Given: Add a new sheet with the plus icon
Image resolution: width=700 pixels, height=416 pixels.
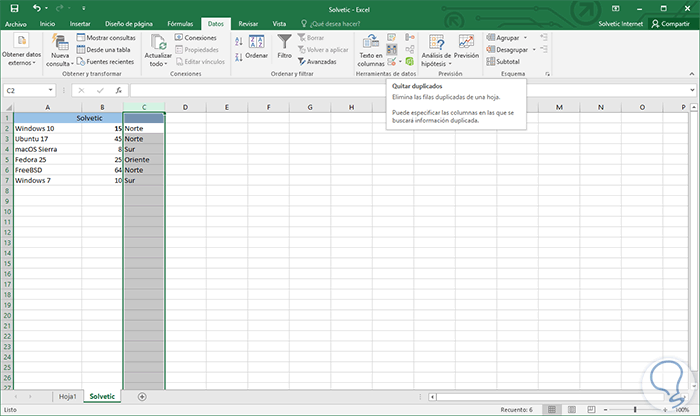Looking at the screenshot, I should pyautogui.click(x=142, y=396).
